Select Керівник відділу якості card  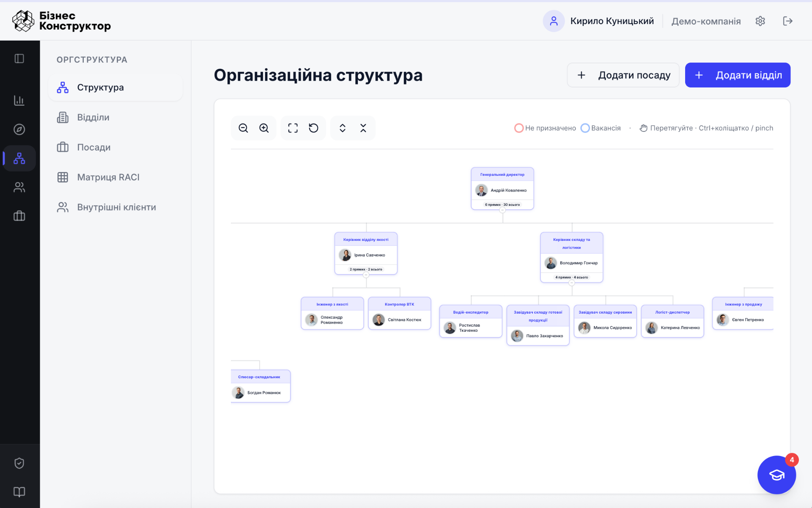tap(366, 253)
